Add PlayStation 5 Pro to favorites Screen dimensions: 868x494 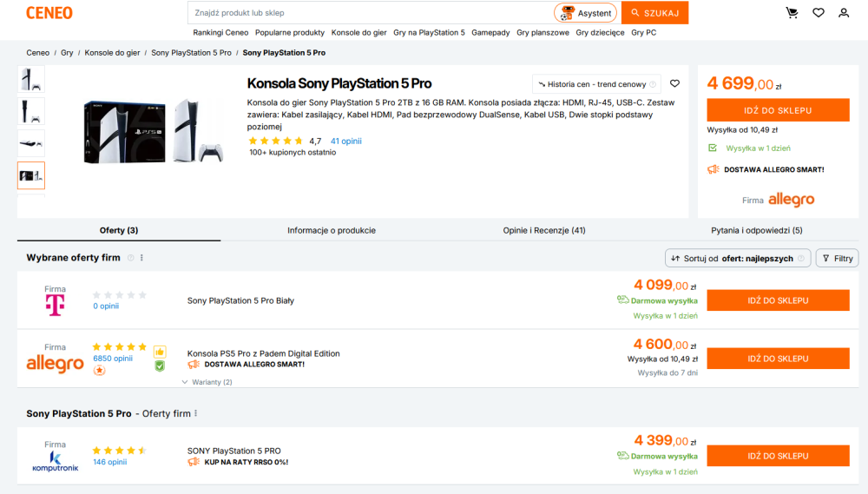[674, 83]
